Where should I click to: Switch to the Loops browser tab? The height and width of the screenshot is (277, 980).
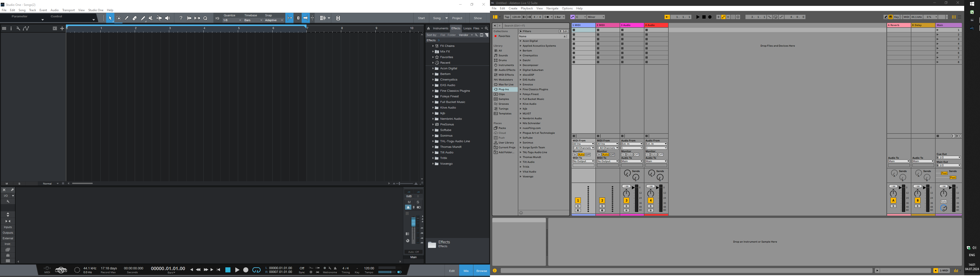click(467, 29)
